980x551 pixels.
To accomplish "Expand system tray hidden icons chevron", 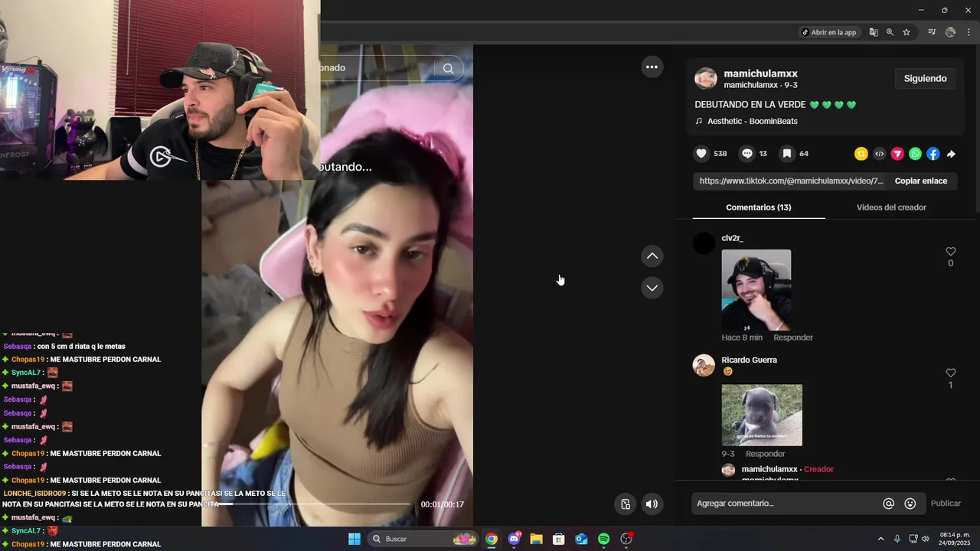I will point(880,539).
